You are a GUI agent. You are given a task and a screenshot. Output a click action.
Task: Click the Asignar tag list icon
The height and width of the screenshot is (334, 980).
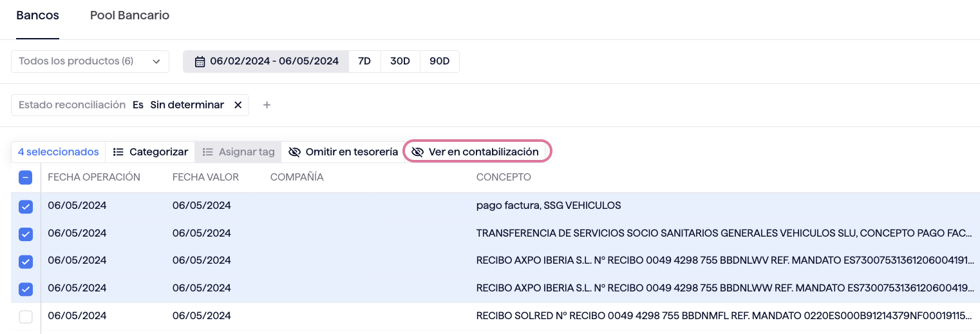(207, 152)
